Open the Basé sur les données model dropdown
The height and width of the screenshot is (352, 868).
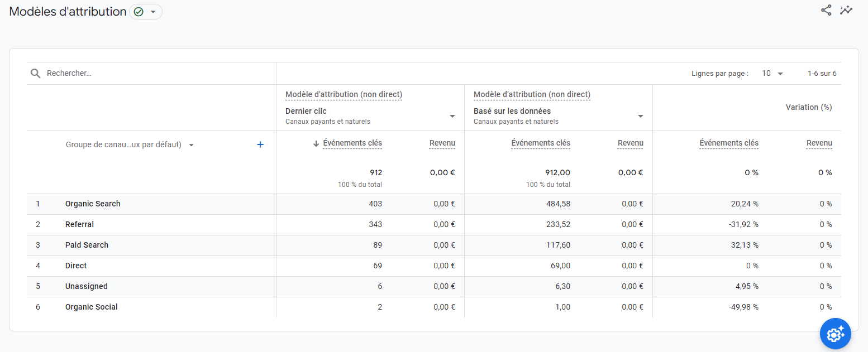click(x=559, y=115)
